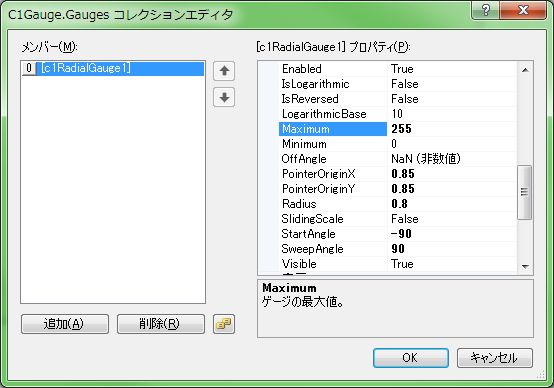Edit the Maximum value 255
Viewport: 554px width, 388px height.
pyautogui.click(x=401, y=129)
